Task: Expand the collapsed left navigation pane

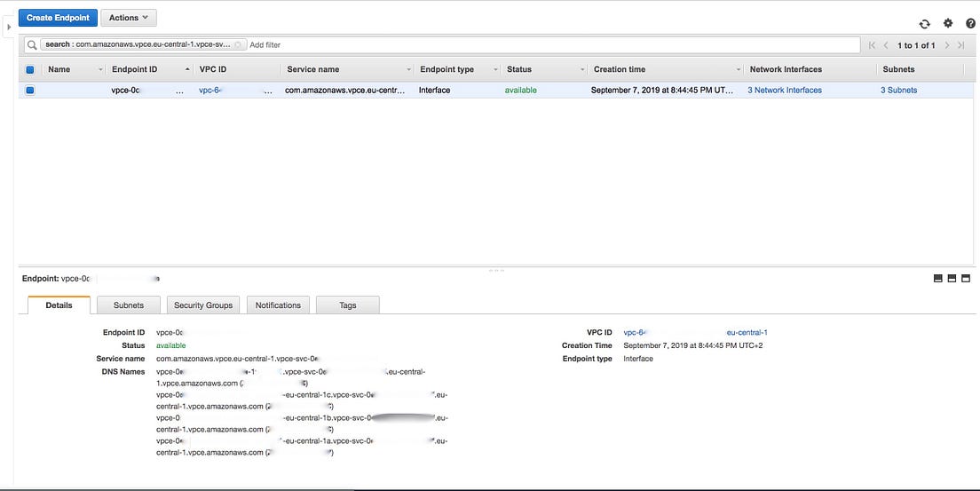Action: click(9, 27)
